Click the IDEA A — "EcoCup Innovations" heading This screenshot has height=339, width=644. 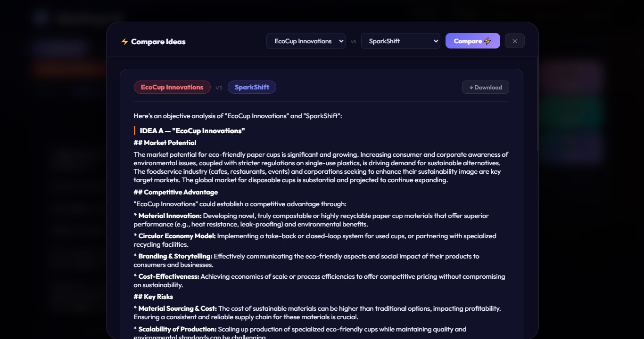(x=192, y=130)
